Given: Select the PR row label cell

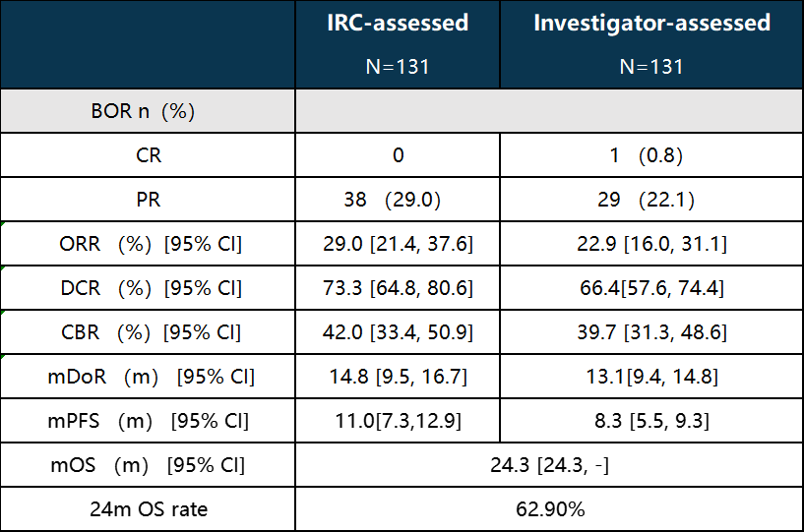Looking at the screenshot, I should 149,200.
